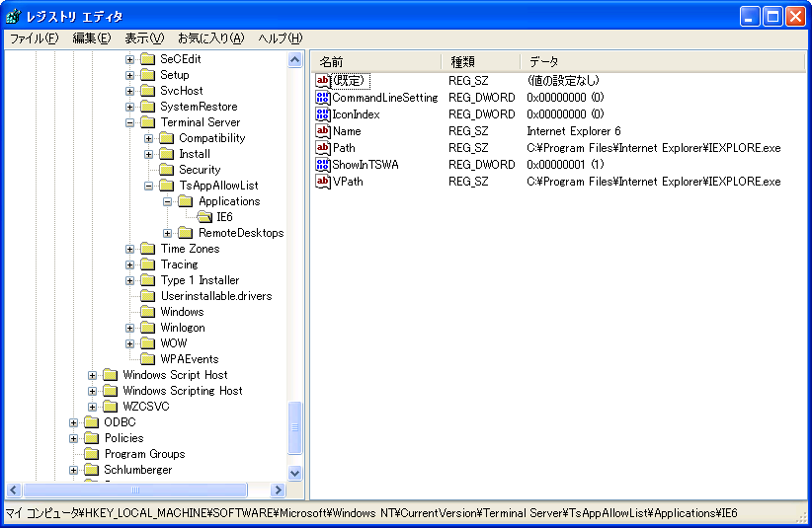812x528 pixels.
Task: Open the ファイル(F) menu
Action: (x=34, y=38)
